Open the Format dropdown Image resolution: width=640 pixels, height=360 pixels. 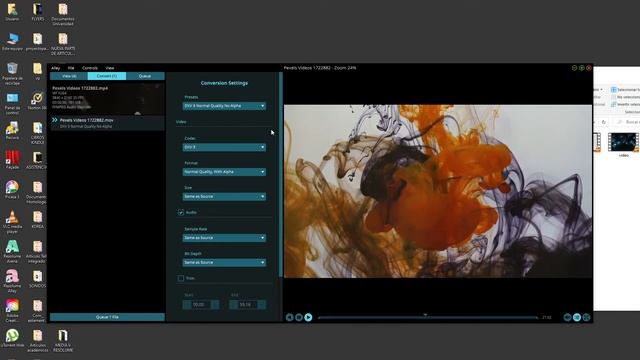pyautogui.click(x=224, y=172)
